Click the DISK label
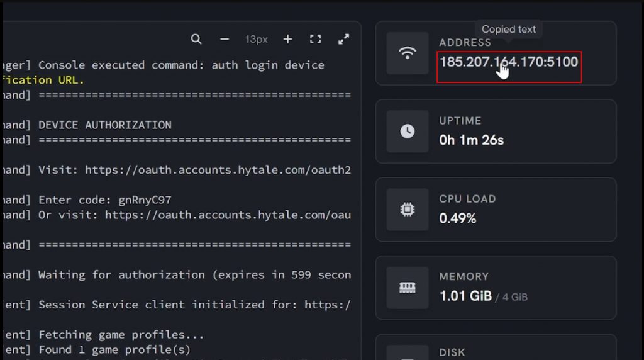Image resolution: width=644 pixels, height=360 pixels. click(x=452, y=352)
